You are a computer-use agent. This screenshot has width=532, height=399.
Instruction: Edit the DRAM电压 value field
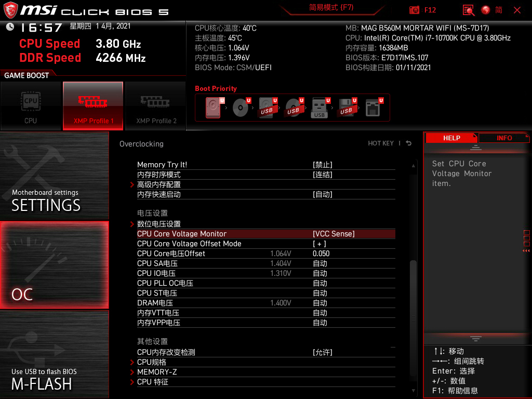(320, 303)
